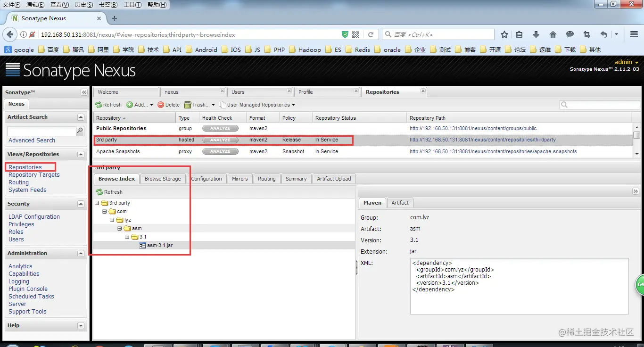Open a new browser tab with plus
This screenshot has height=347, width=644.
[x=114, y=18]
